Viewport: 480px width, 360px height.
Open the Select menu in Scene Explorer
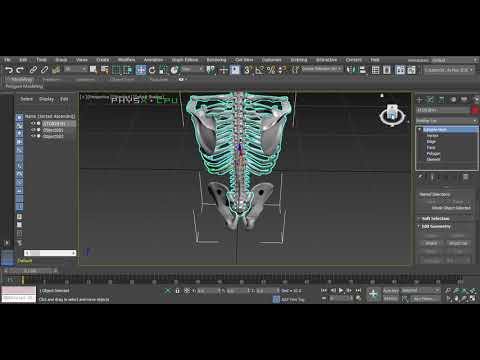26,99
